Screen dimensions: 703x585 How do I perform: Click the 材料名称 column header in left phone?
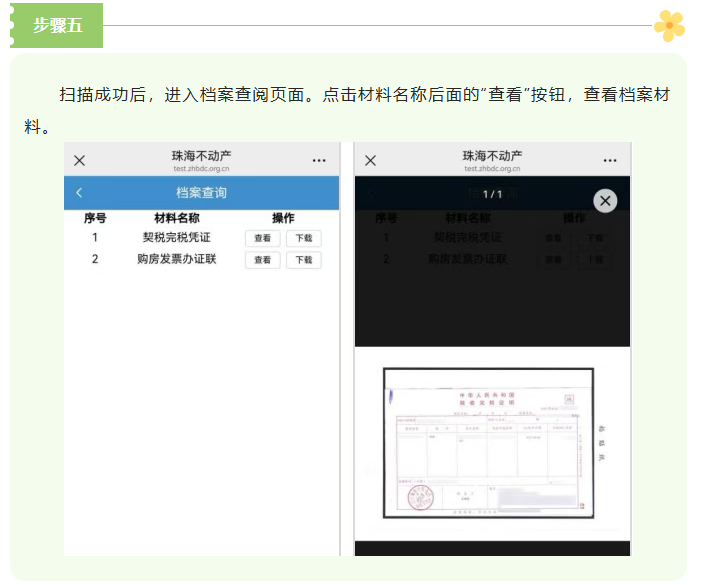pos(176,218)
